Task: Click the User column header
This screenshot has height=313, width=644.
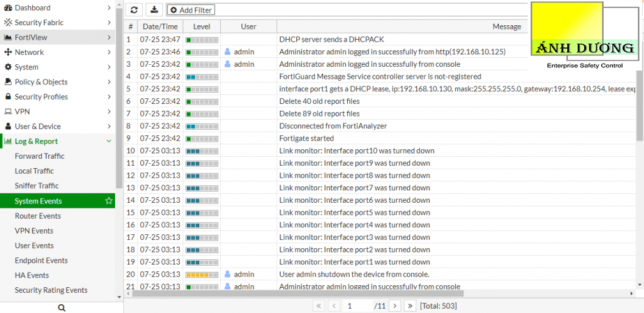Action: pos(248,26)
